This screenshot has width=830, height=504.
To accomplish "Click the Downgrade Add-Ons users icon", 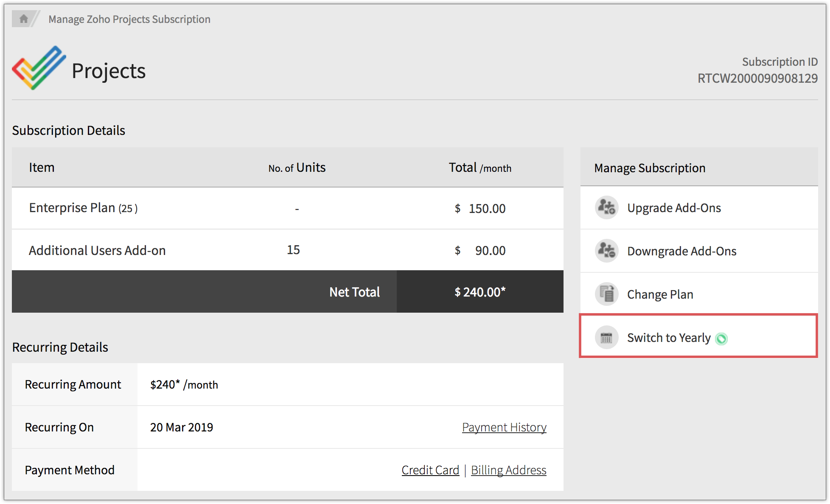I will coord(606,251).
